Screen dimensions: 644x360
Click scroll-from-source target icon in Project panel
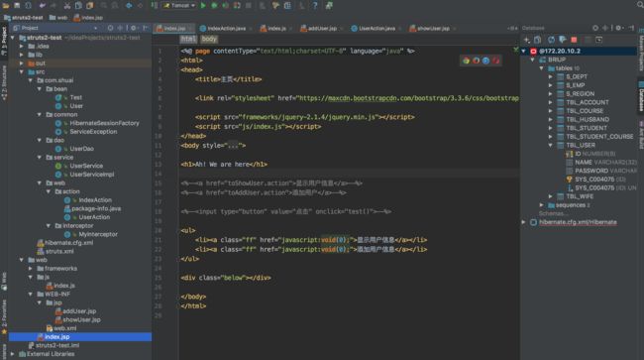tap(110, 28)
